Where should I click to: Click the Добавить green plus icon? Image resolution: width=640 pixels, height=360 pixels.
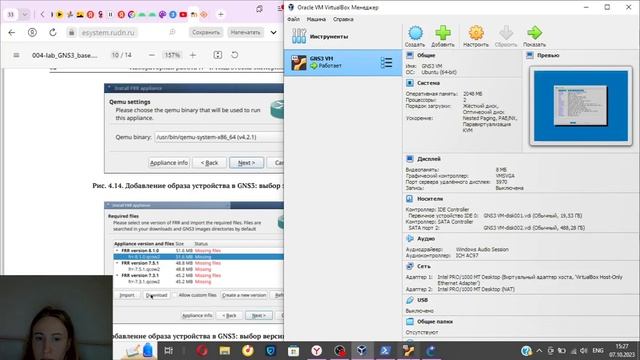coord(442,36)
